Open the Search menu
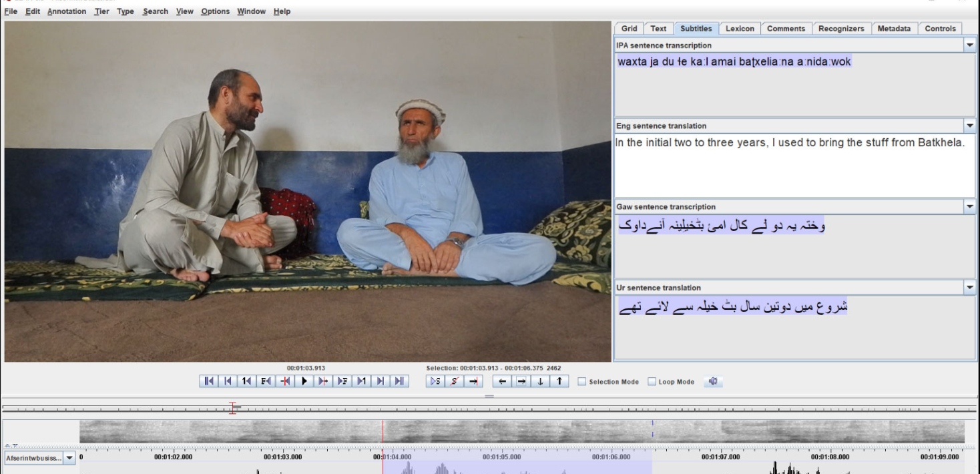Screen dimensions: 980x474 tap(155, 11)
